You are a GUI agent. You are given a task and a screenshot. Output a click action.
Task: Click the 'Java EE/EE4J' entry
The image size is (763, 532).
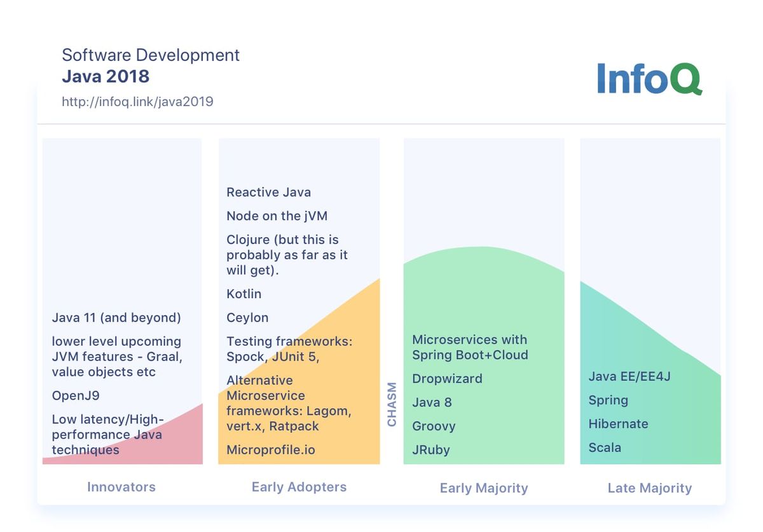point(629,376)
